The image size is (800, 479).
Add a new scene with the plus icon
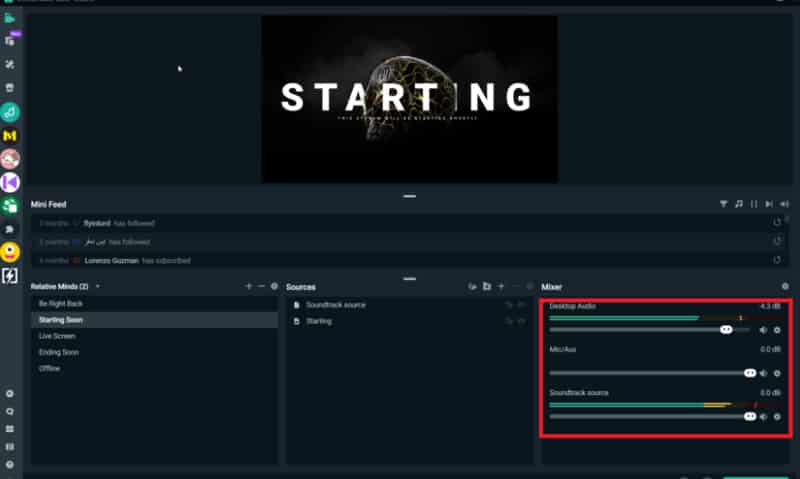[249, 286]
